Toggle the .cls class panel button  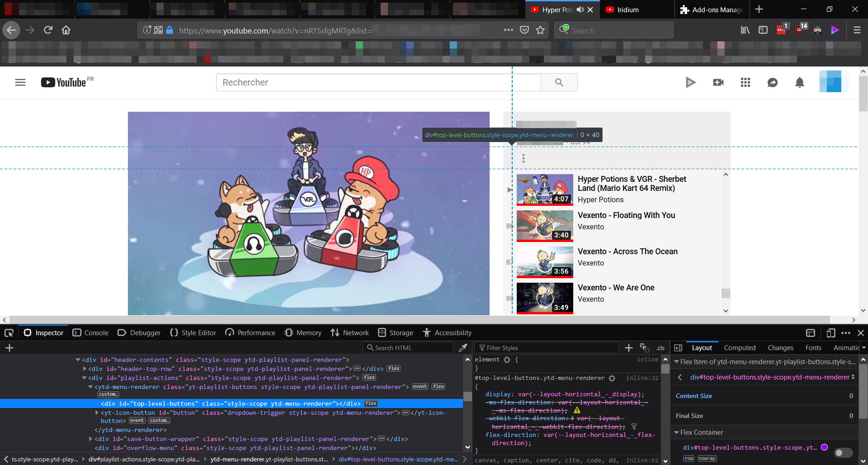[x=660, y=348]
